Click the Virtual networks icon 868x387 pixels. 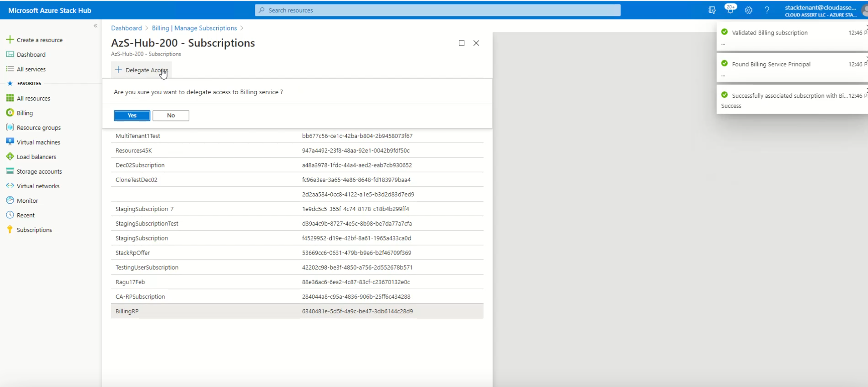click(10, 186)
